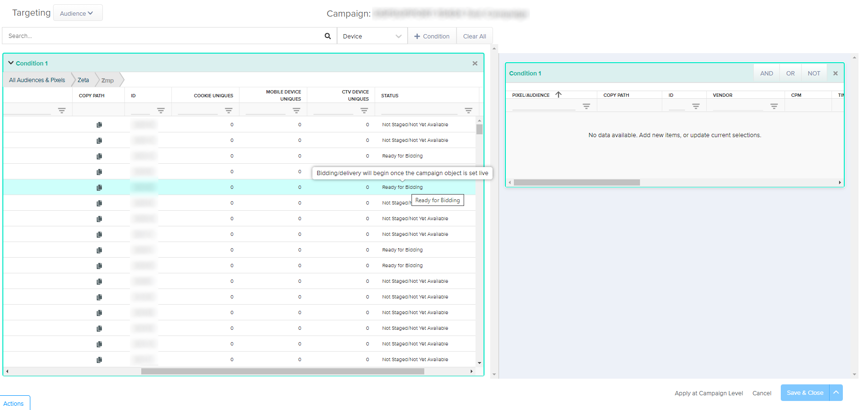868x410 pixels.
Task: Click filter icon under Cookie Uniques column
Action: 228,111
